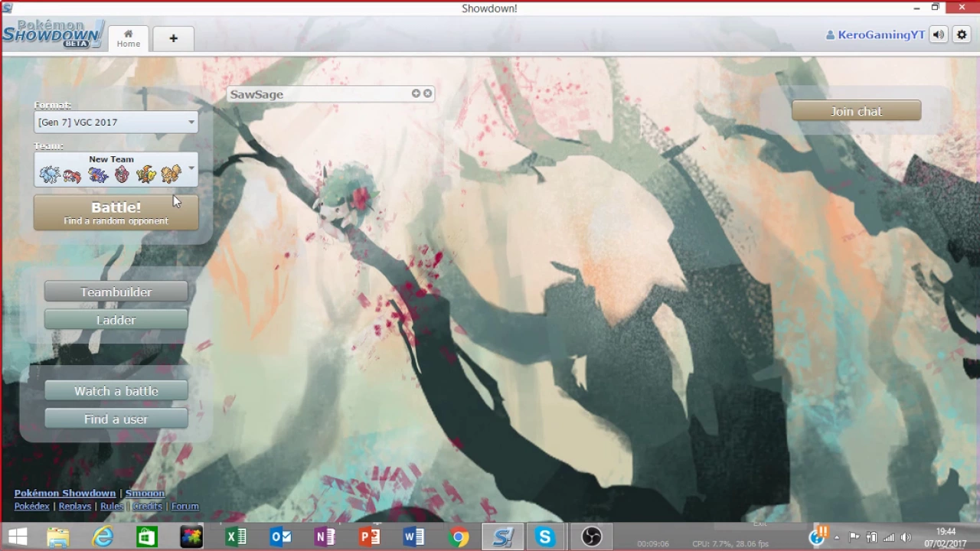Open the Windows Start menu
The image size is (980, 551).
coord(18,537)
